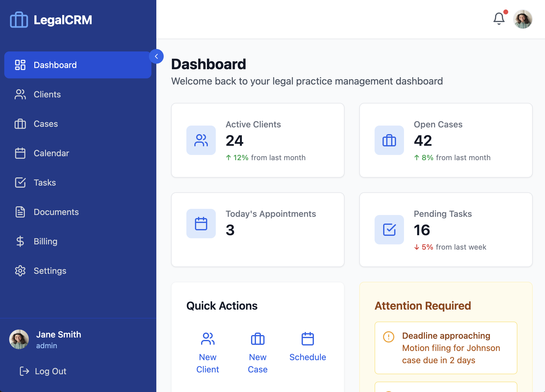Open the top-right user avatar
Viewport: 545px width, 392px height.
click(523, 19)
